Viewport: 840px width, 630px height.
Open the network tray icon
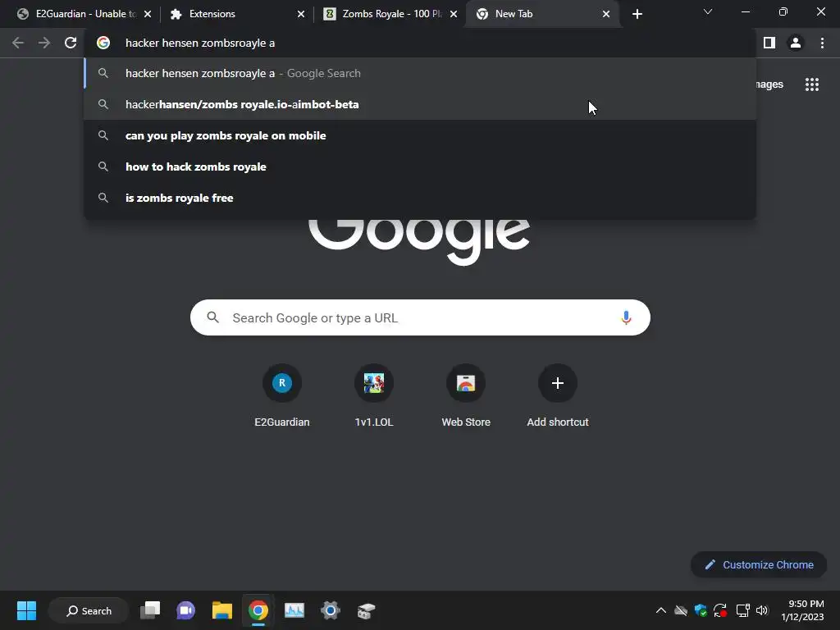click(x=742, y=610)
